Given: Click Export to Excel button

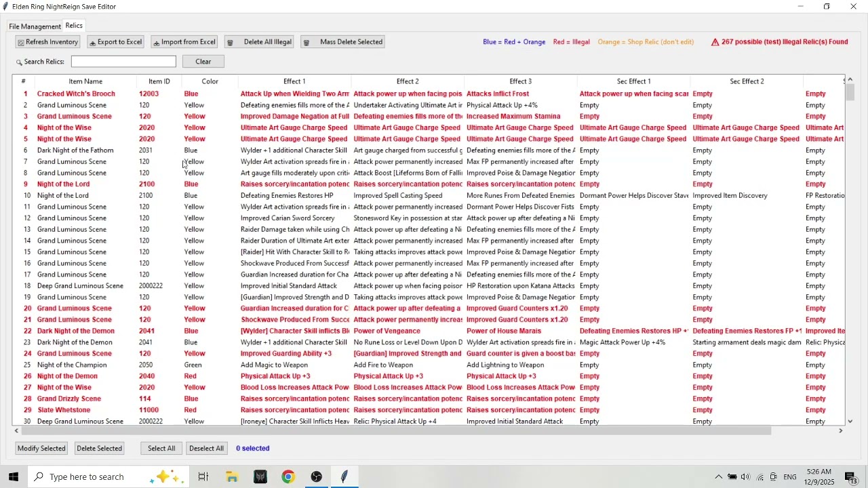Looking at the screenshot, I should pyautogui.click(x=115, y=42).
